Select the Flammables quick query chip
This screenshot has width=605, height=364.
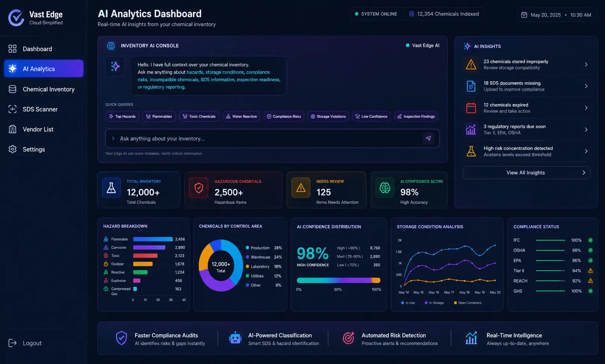click(159, 116)
